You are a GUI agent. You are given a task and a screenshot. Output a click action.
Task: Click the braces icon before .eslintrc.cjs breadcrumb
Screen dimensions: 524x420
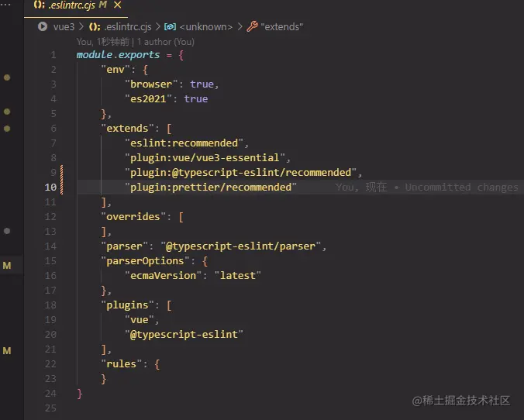[x=95, y=26]
